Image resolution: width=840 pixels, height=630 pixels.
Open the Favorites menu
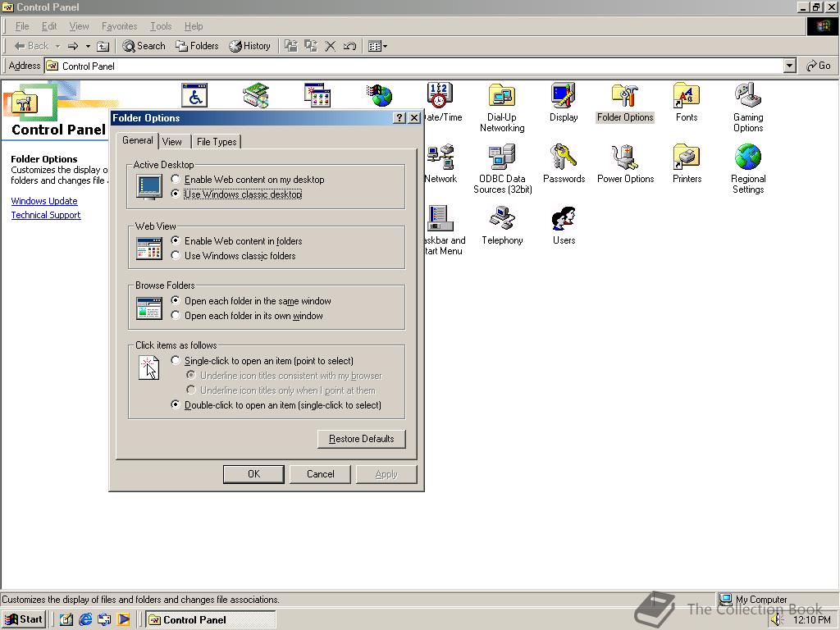pyautogui.click(x=119, y=26)
